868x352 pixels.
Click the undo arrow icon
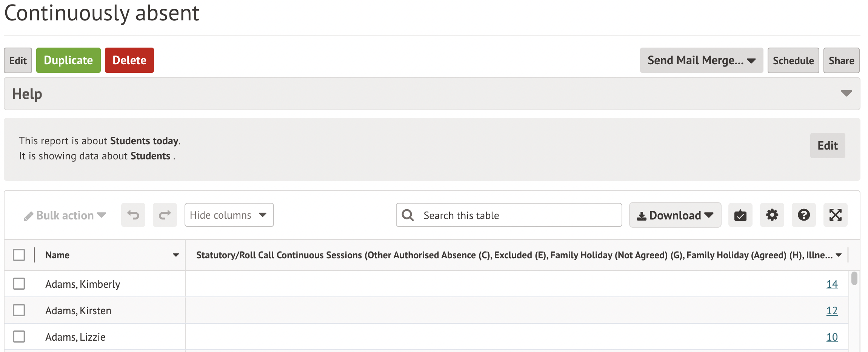(x=133, y=215)
